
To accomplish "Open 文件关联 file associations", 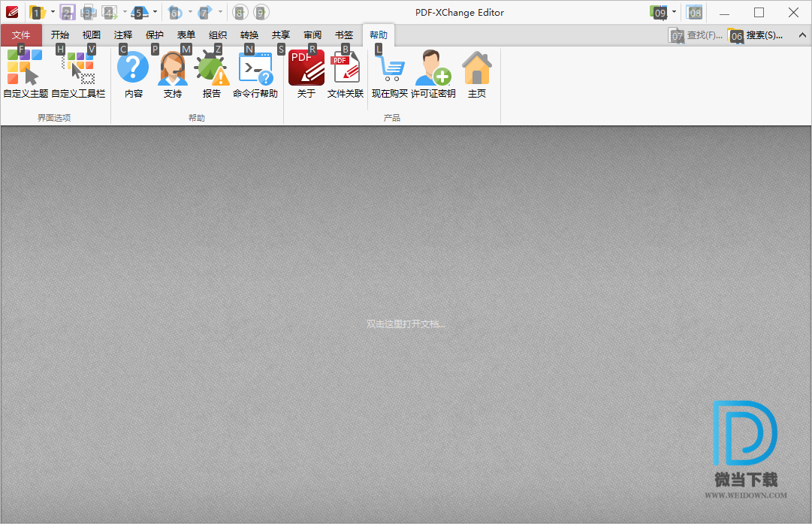I will click(x=346, y=73).
